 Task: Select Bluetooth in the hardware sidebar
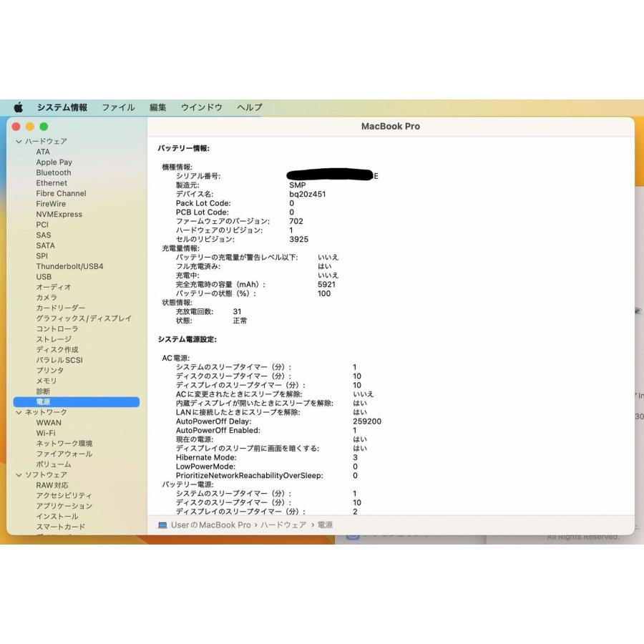click(53, 172)
